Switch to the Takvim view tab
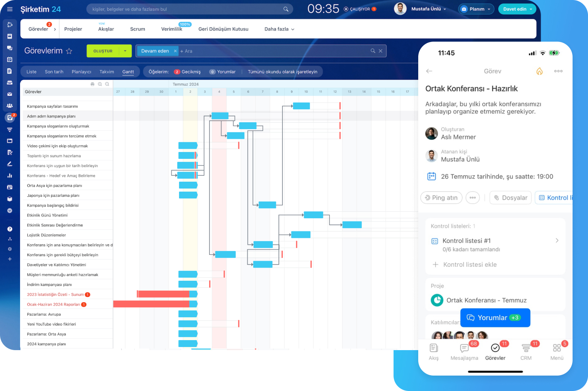 coord(106,72)
